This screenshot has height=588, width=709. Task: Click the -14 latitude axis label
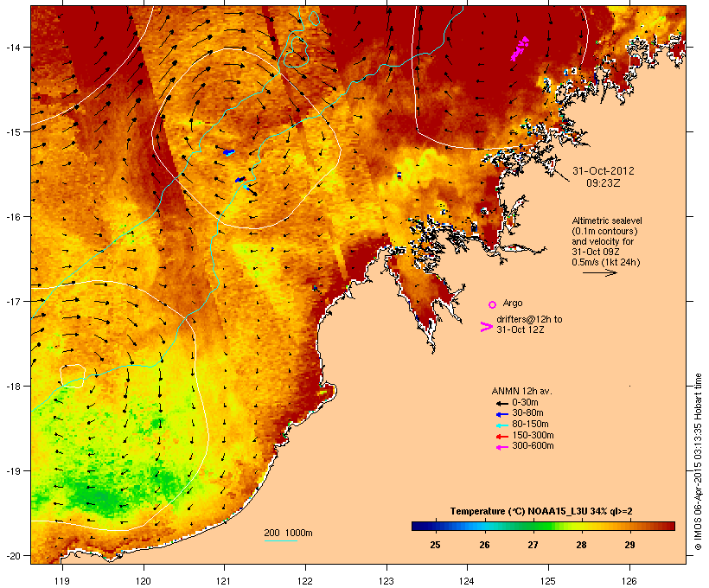[x=12, y=47]
